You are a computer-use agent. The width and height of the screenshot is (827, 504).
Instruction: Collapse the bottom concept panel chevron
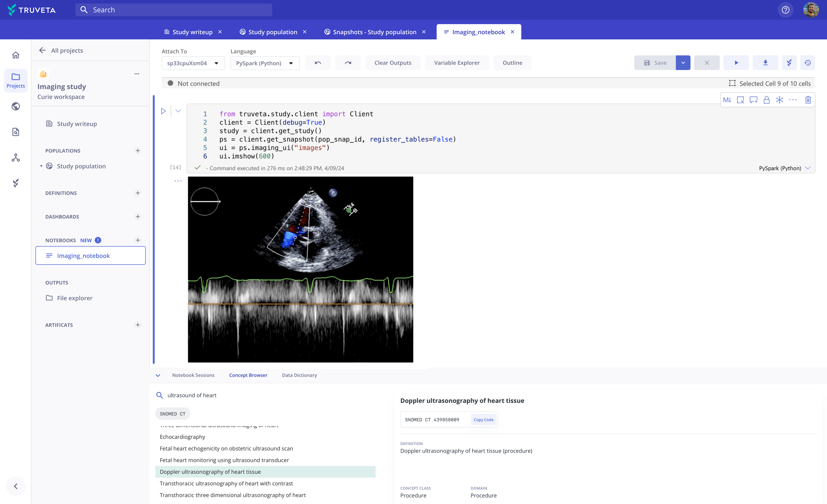point(158,375)
